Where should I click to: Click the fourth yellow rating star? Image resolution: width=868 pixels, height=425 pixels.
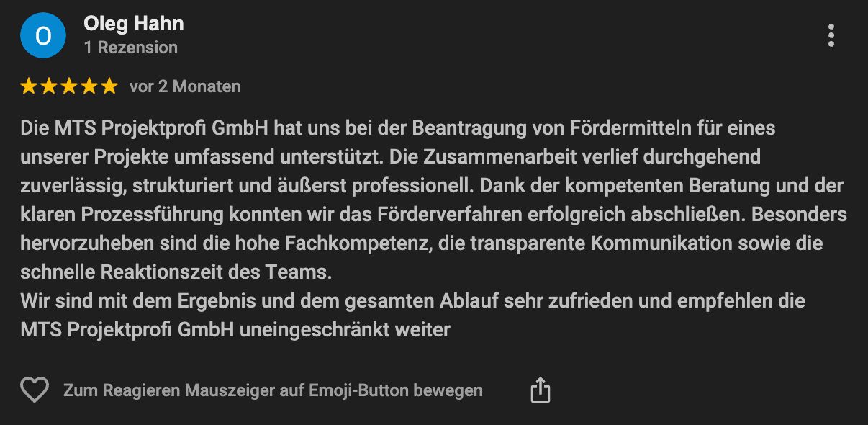(x=89, y=86)
